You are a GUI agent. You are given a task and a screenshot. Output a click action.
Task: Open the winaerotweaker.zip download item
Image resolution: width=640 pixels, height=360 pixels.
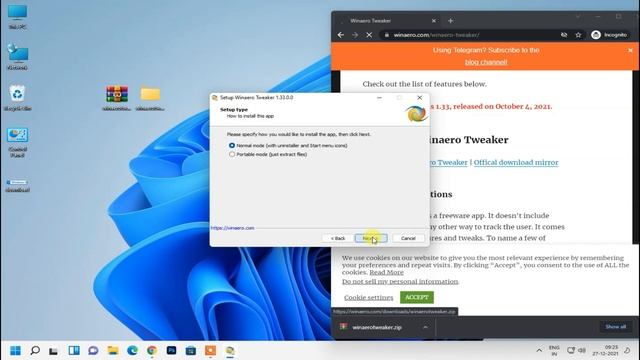[x=376, y=327]
